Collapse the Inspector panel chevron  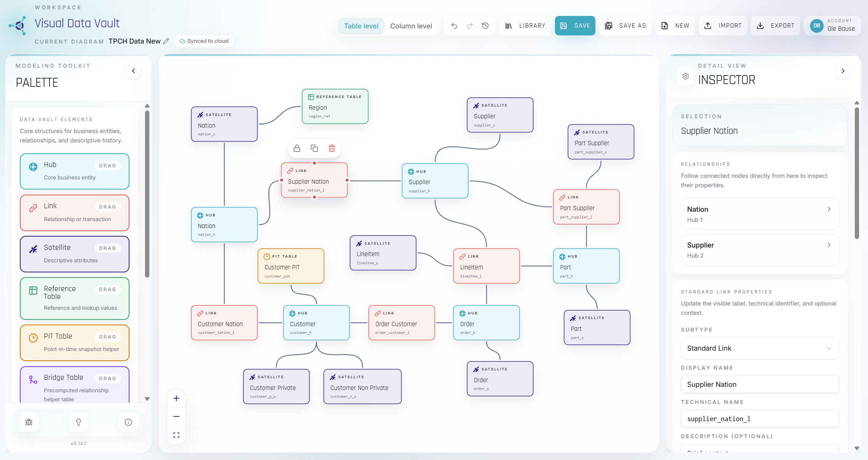843,71
